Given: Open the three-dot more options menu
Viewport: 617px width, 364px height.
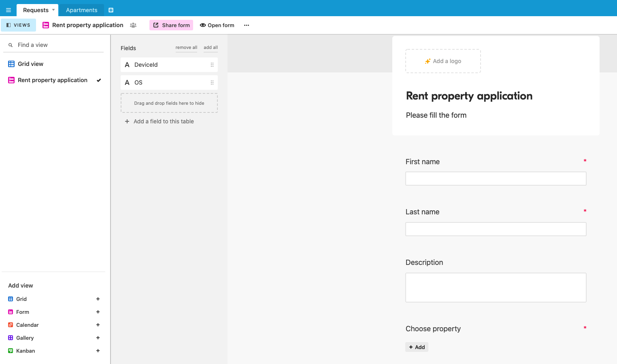Looking at the screenshot, I should pos(247,25).
